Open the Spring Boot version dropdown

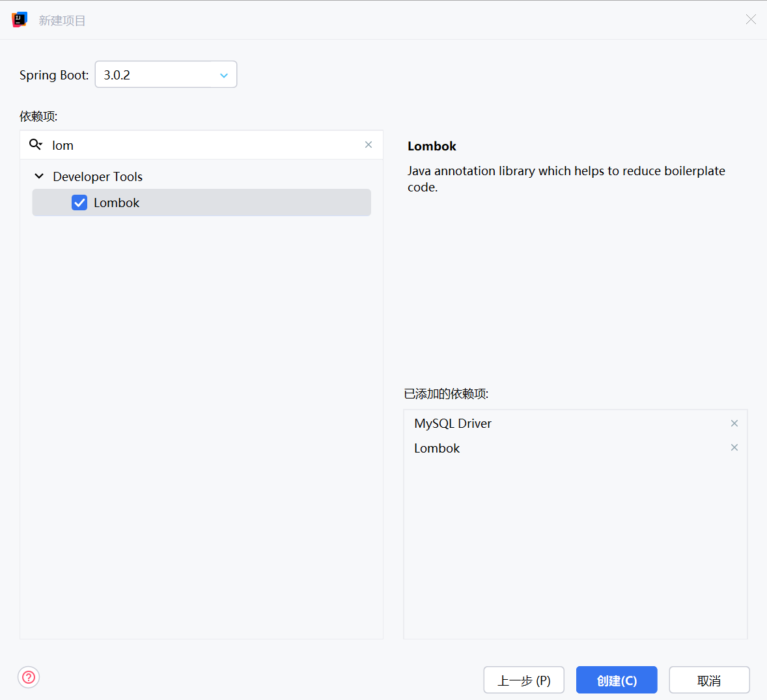(x=166, y=74)
